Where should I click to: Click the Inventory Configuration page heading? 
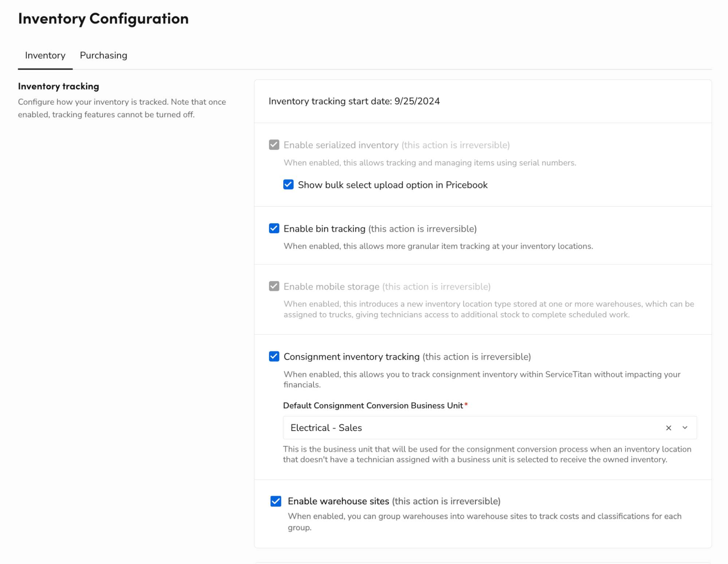[103, 19]
